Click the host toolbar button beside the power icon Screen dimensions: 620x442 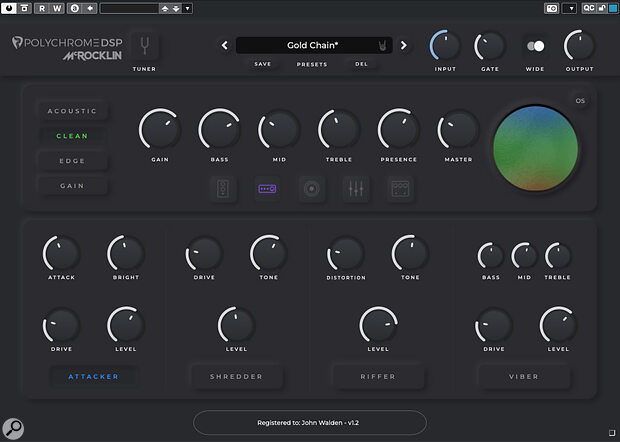[25, 8]
